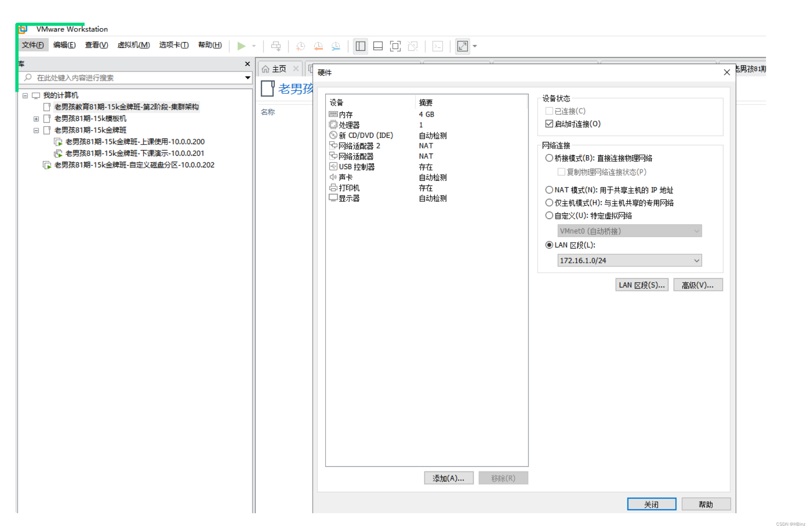This screenshot has width=812, height=530.
Task: Open the 选项卡(T) menu
Action: coord(174,45)
